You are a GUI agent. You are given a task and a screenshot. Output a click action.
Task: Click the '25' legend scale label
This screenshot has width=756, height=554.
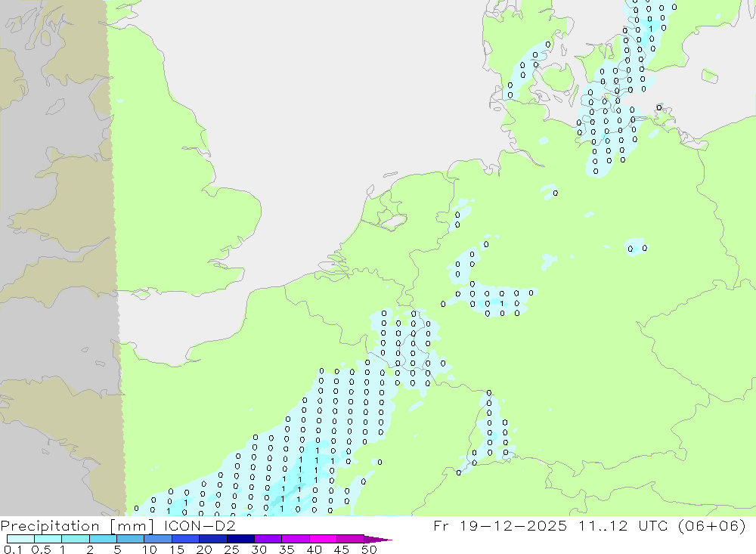(232, 549)
